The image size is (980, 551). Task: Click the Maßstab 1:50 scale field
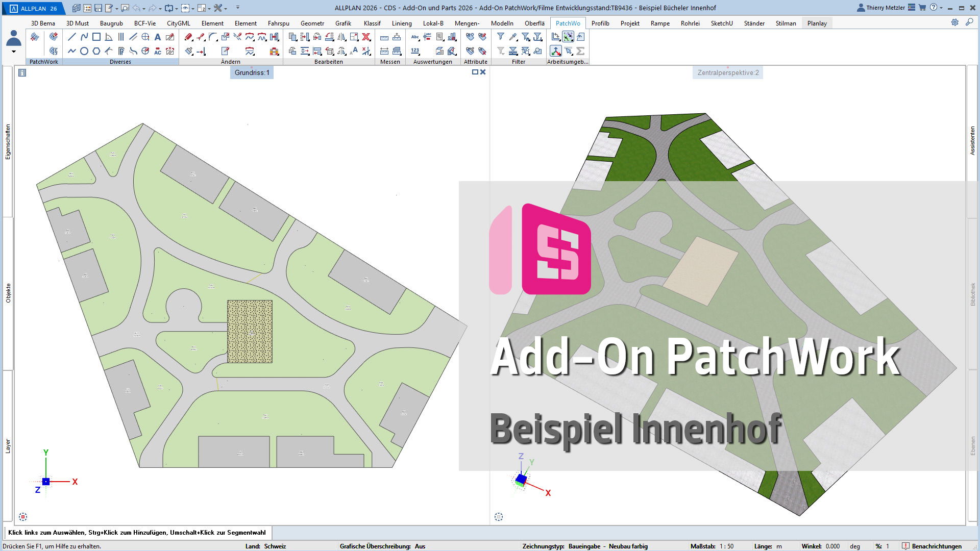[726, 546]
